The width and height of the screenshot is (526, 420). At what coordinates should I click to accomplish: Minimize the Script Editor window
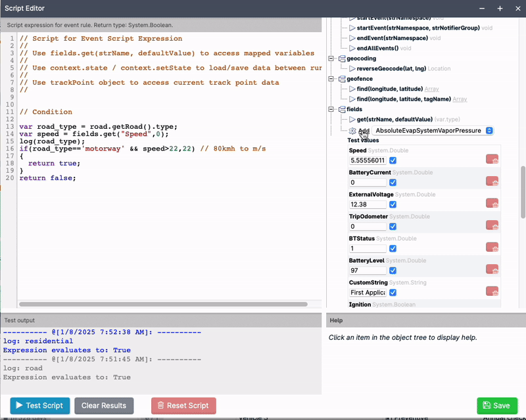tap(482, 9)
